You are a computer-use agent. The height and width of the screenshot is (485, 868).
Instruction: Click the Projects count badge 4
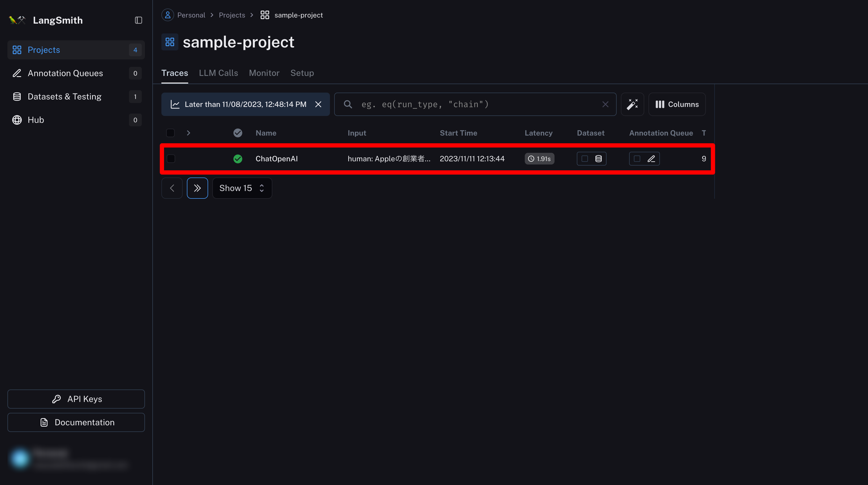(x=135, y=50)
